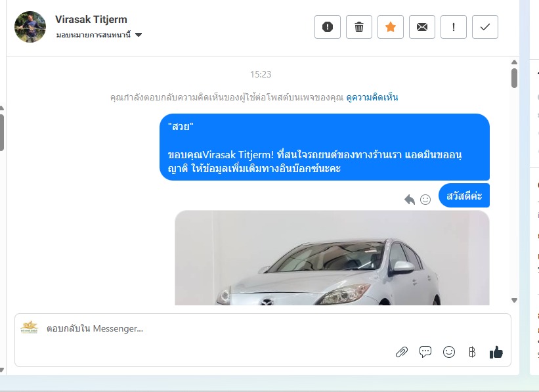Mark conversation unread with envelope icon

(x=421, y=27)
